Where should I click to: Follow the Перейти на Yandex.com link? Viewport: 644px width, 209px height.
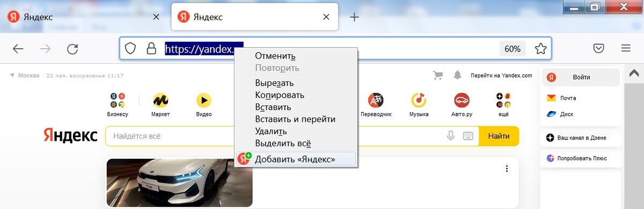click(x=501, y=76)
